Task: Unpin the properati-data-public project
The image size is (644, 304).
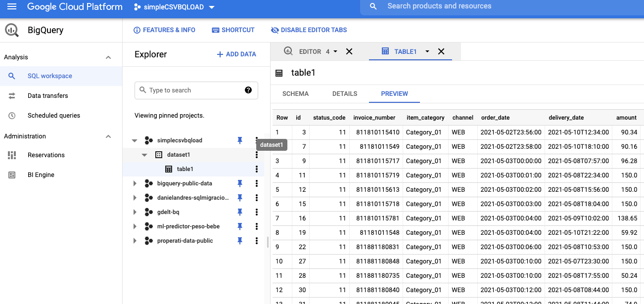Action: 240,241
